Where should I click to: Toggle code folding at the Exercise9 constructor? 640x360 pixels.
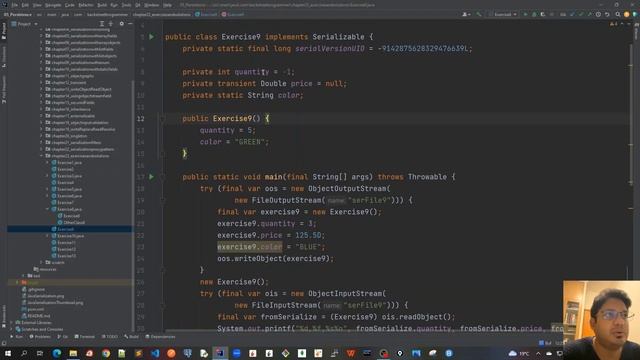pos(162,119)
